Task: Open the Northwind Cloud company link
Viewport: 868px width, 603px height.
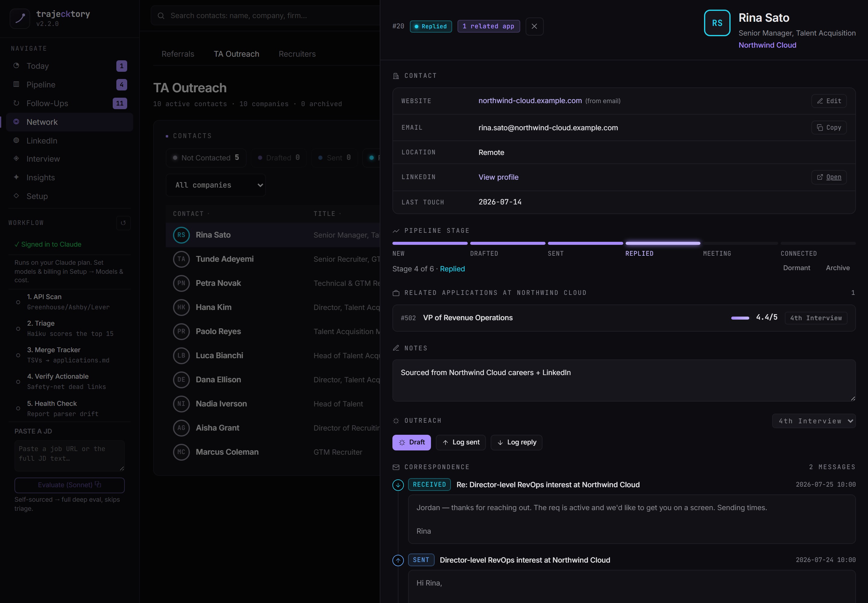Action: pyautogui.click(x=767, y=45)
